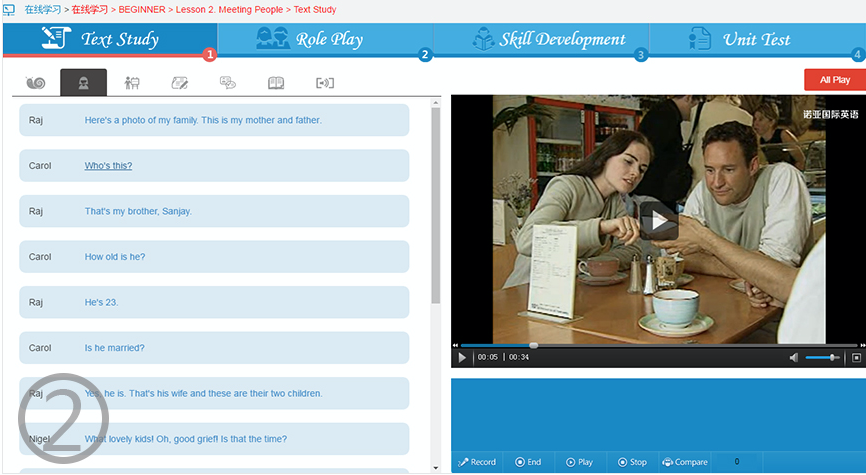Click the snail slow-speed icon
The image size is (866, 475).
pyautogui.click(x=36, y=83)
